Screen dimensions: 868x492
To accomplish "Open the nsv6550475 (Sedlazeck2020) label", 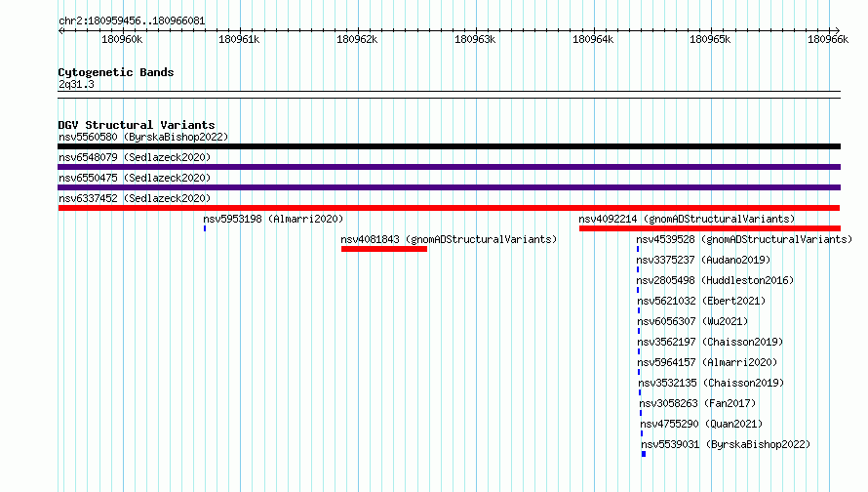I will [135, 178].
